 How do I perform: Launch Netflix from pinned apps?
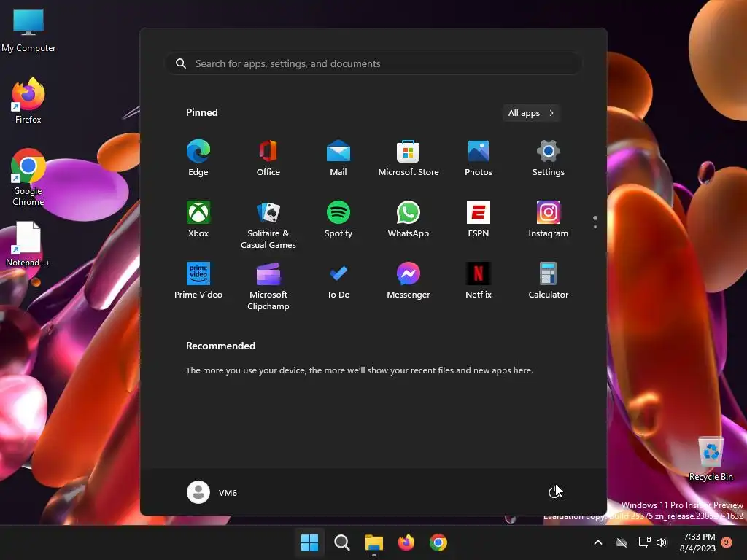tap(479, 280)
